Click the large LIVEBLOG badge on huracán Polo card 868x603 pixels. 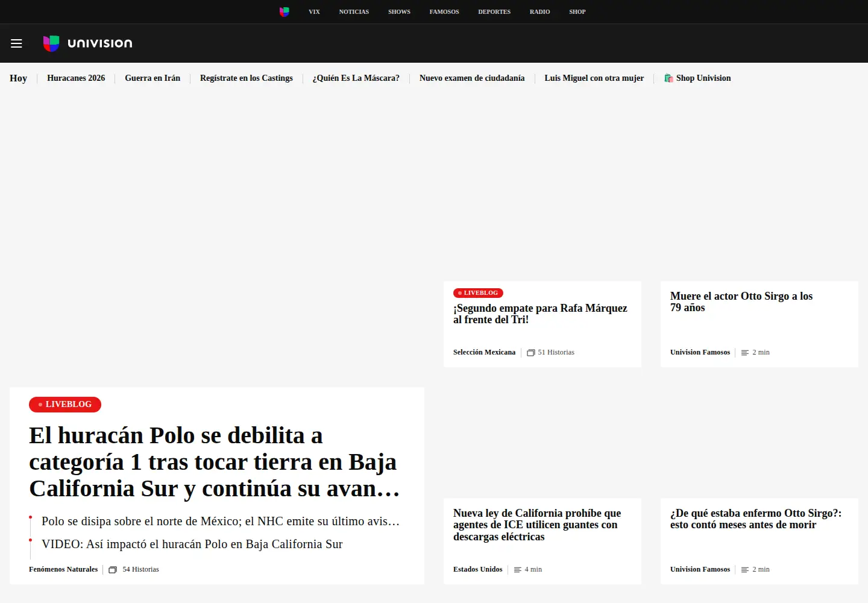(65, 405)
